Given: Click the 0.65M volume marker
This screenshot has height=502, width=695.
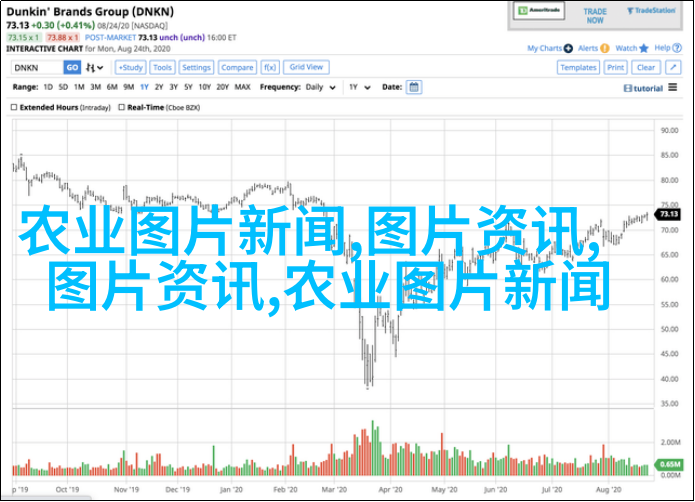Looking at the screenshot, I should pos(668,464).
